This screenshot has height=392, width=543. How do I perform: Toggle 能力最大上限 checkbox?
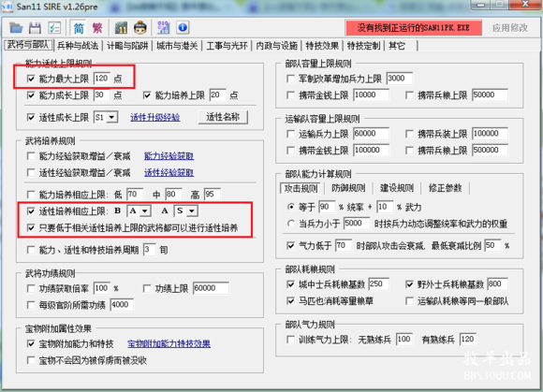(31, 79)
